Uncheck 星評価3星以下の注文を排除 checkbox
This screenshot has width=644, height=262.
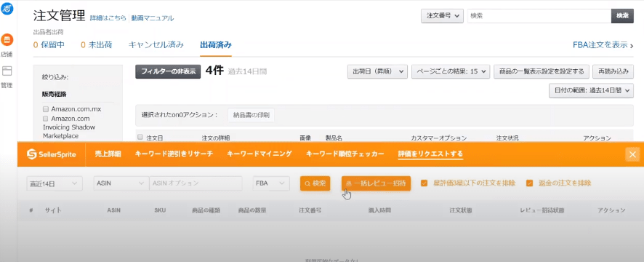pyautogui.click(x=424, y=183)
